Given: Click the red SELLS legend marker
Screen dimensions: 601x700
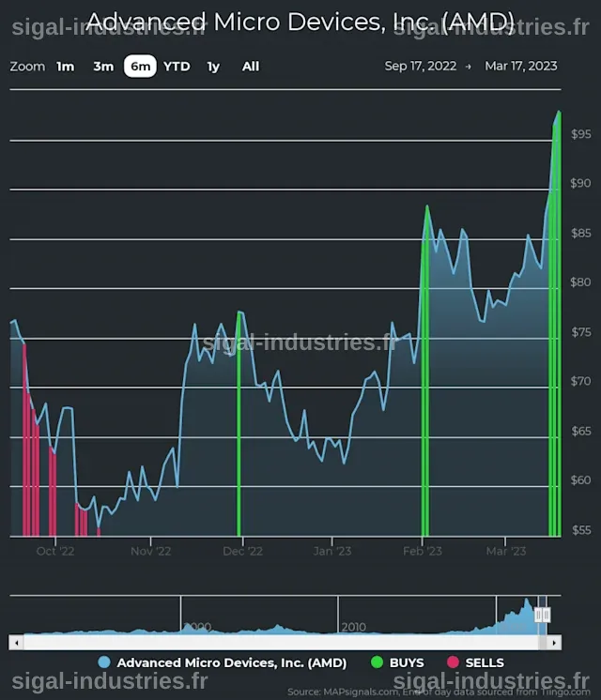Looking at the screenshot, I should [x=453, y=662].
